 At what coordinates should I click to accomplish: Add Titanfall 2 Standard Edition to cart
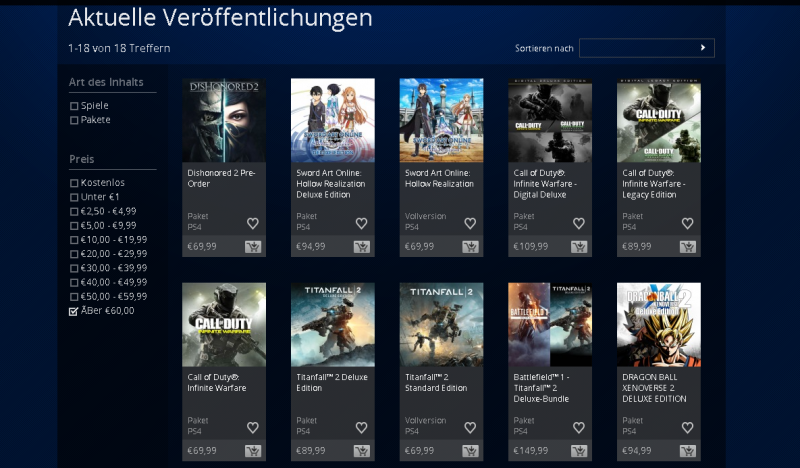pyautogui.click(x=470, y=451)
